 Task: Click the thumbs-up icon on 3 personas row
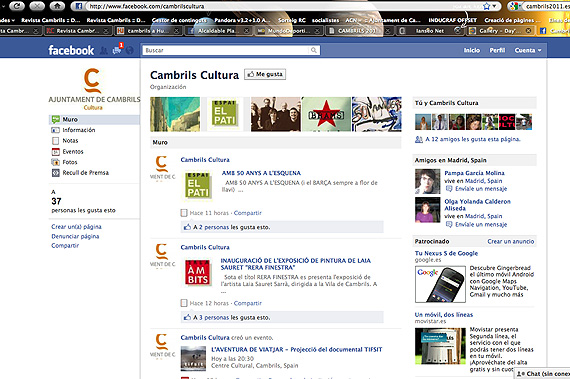click(x=187, y=318)
